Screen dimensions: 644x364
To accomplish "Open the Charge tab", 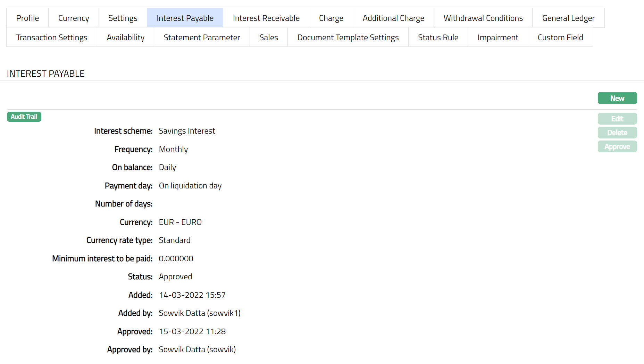I will click(331, 18).
